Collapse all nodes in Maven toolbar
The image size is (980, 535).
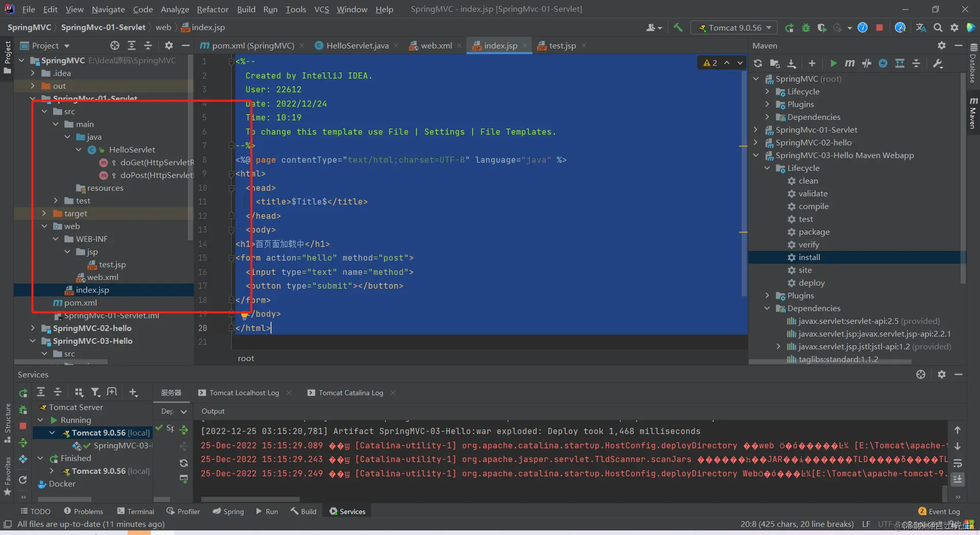916,63
